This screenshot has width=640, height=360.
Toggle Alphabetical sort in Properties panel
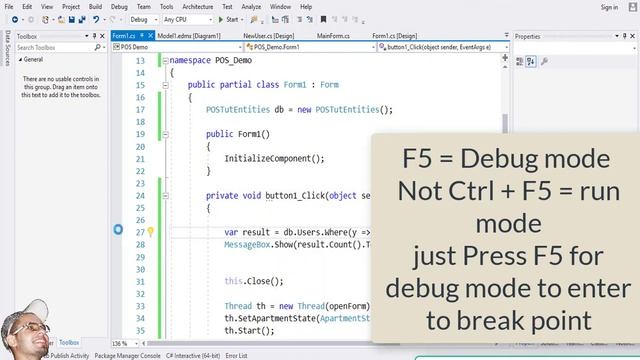(x=531, y=62)
